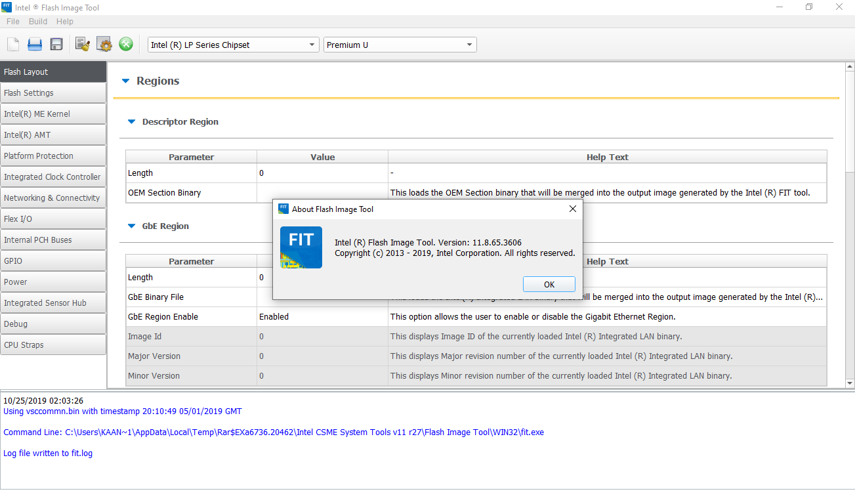Click the OEM Section Binary help text
Image resolution: width=855 pixels, height=504 pixels.
click(600, 193)
